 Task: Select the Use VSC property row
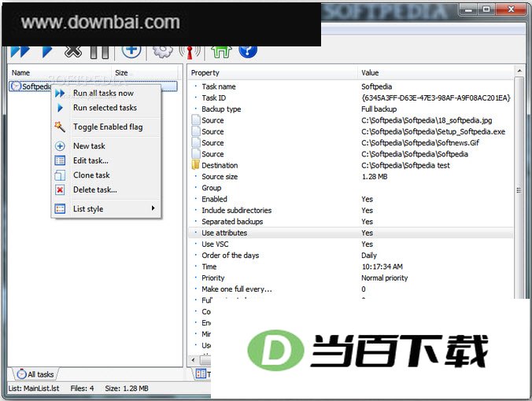coord(350,244)
